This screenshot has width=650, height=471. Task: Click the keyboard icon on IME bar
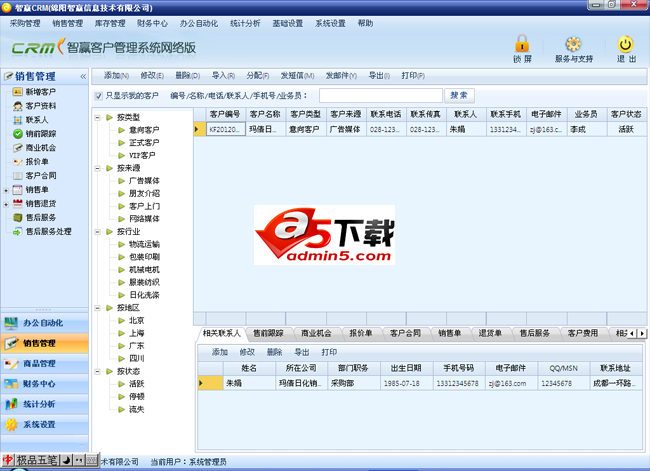tap(92, 460)
